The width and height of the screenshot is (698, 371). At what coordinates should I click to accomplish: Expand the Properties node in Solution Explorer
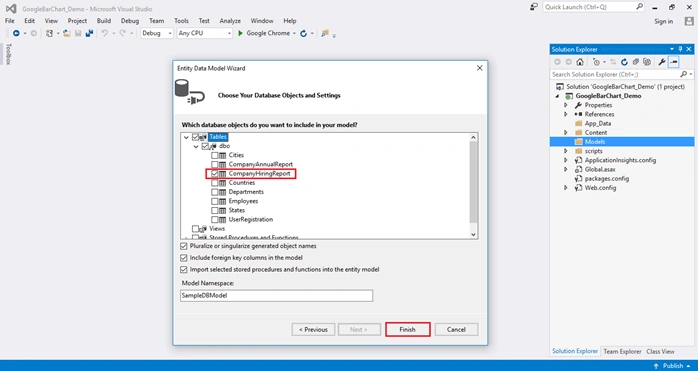point(566,105)
